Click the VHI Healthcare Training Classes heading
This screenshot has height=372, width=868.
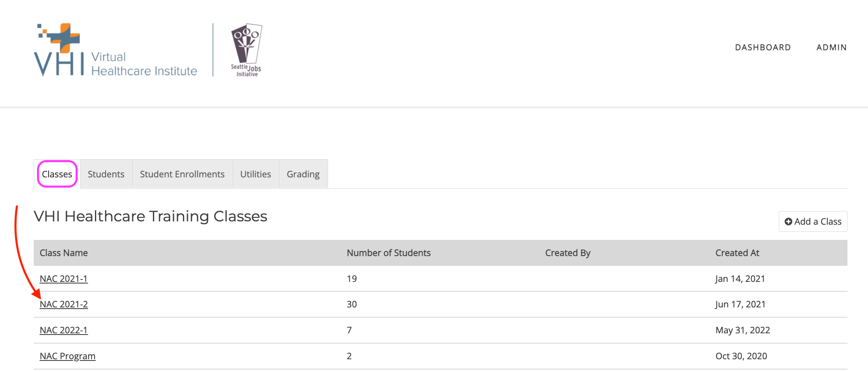click(150, 216)
